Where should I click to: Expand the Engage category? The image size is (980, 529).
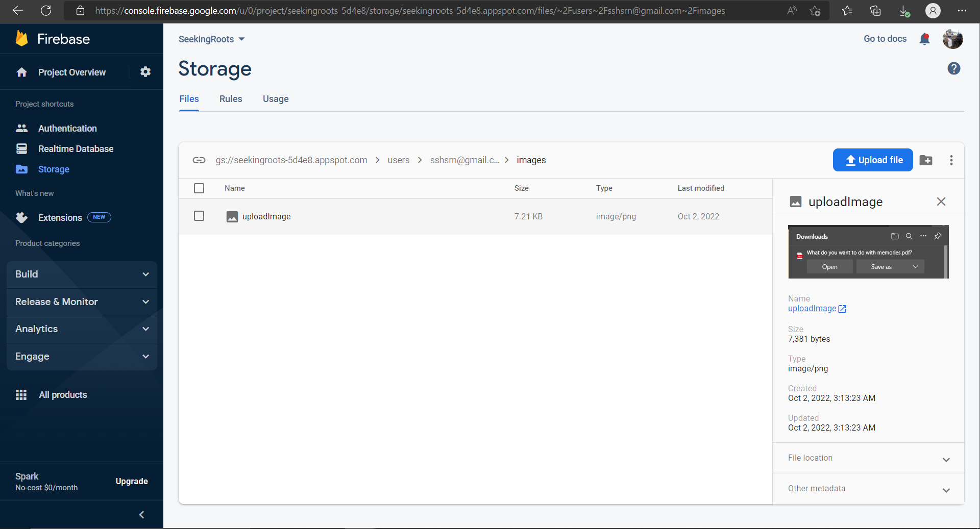tap(82, 357)
